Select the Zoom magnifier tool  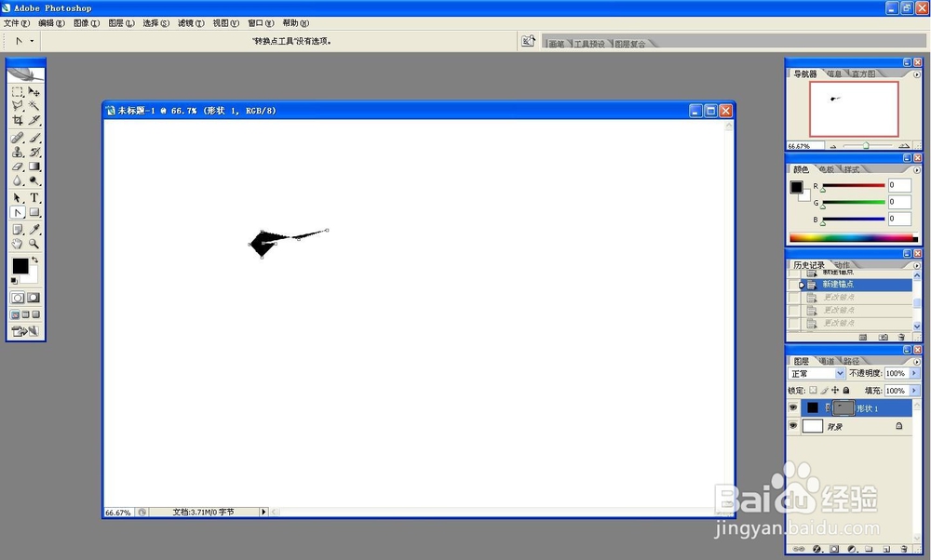34,244
